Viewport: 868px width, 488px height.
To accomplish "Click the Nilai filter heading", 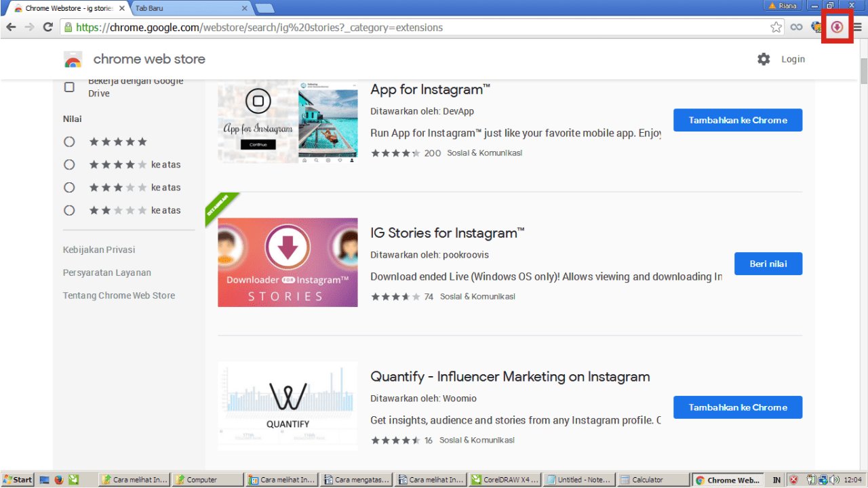I will (73, 119).
